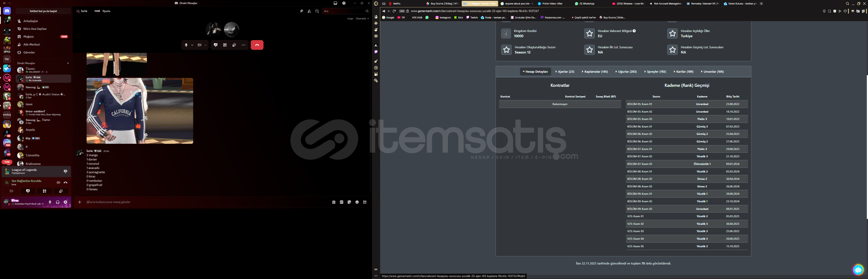Select the Ajanlar (23) tab
868x279 pixels.
565,72
